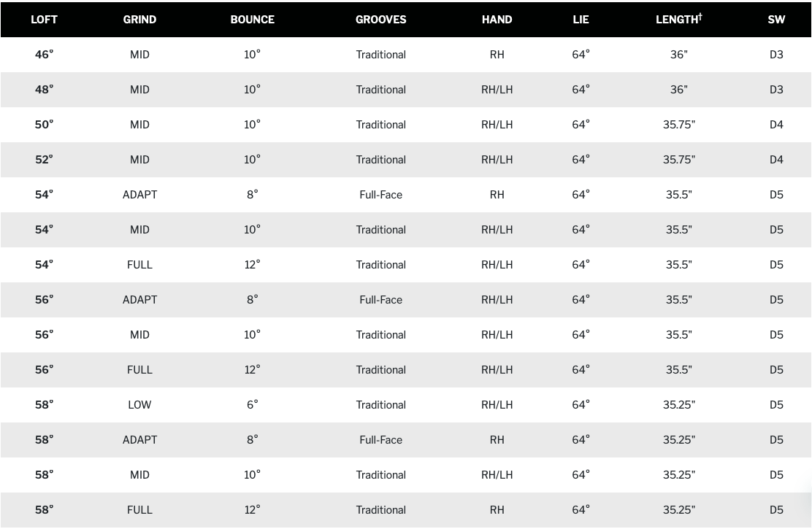Click RH hand in 58° ADAPT row
The width and height of the screenshot is (812, 529).
[497, 440]
